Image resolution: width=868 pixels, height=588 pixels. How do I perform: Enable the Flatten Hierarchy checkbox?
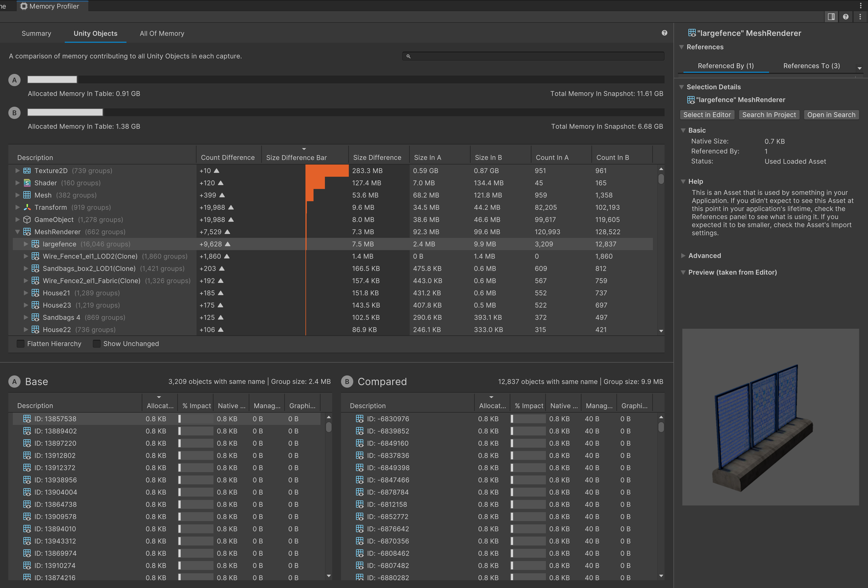click(x=21, y=343)
